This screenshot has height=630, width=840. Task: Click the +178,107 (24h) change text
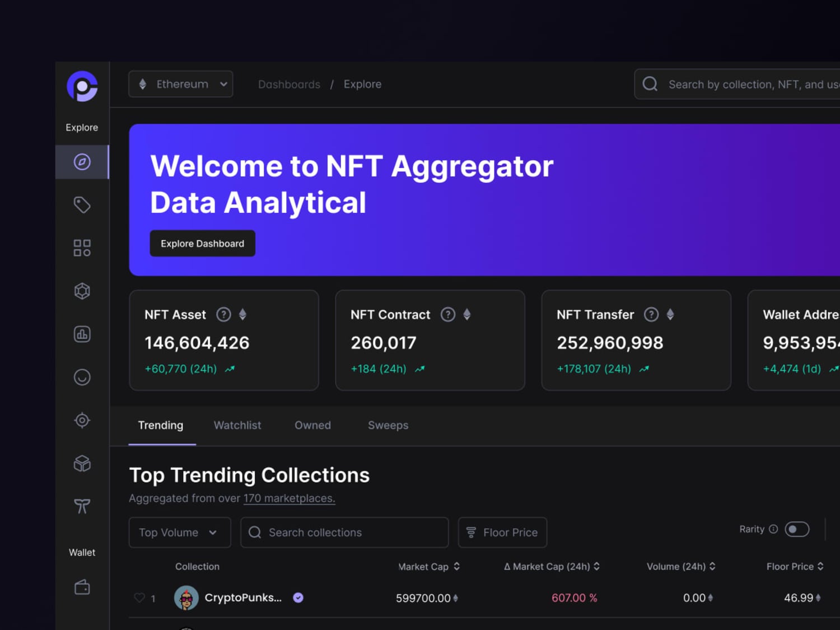594,369
